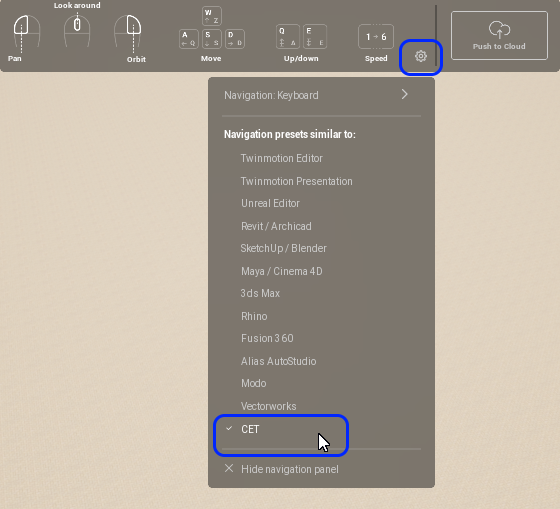Expand the Navigation: Keyboard submenu
The image size is (560, 509).
click(x=321, y=95)
